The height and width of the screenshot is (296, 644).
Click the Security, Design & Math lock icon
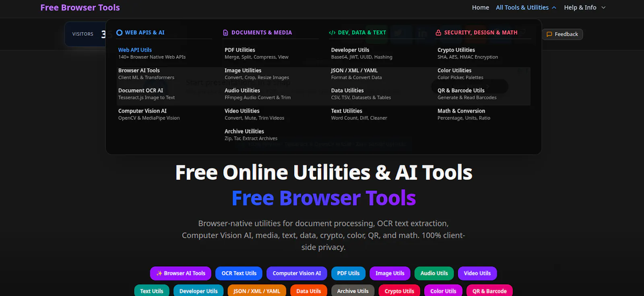click(x=438, y=33)
